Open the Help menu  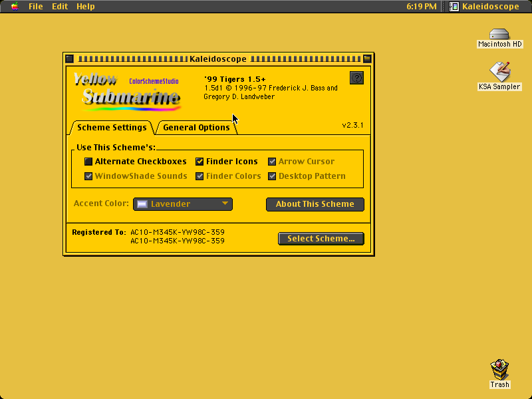[86, 6]
